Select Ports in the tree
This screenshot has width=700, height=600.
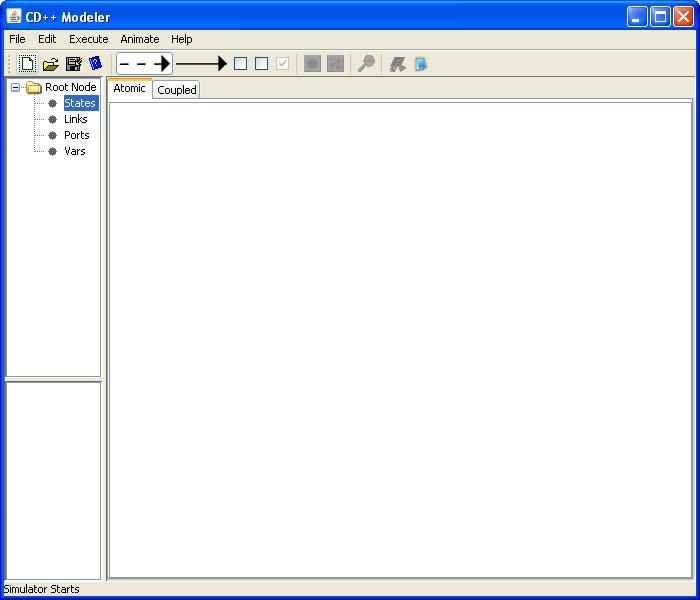(x=76, y=135)
